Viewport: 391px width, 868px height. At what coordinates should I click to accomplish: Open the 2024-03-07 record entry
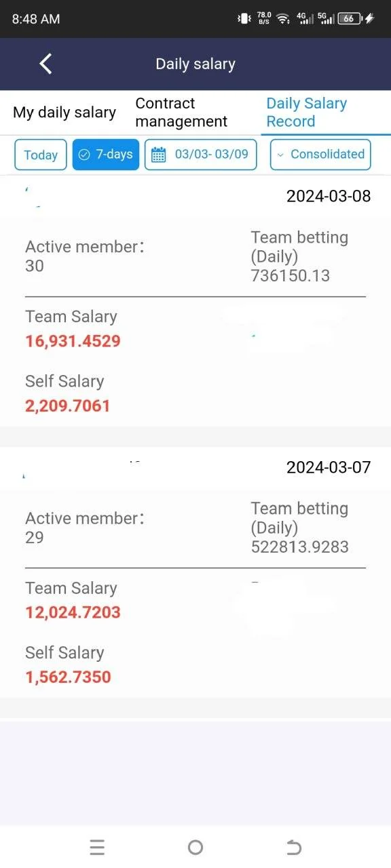[195, 572]
